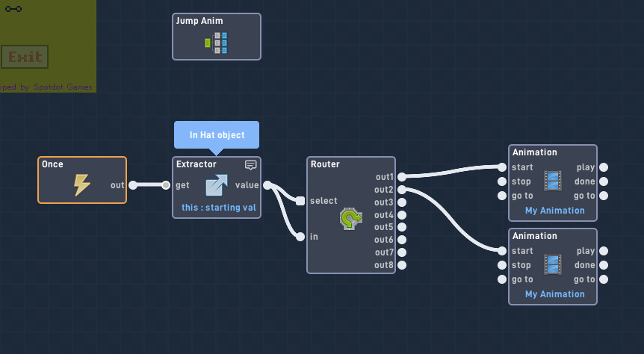Click upper Animation node 'stop' input port
The height and width of the screenshot is (354, 644).
(x=502, y=181)
